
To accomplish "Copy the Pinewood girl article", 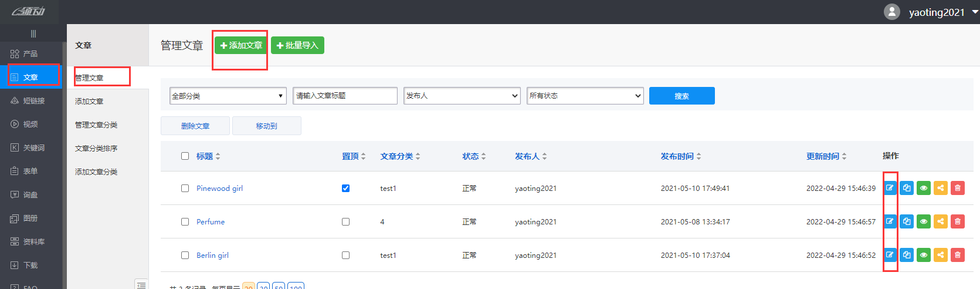I will [x=907, y=188].
